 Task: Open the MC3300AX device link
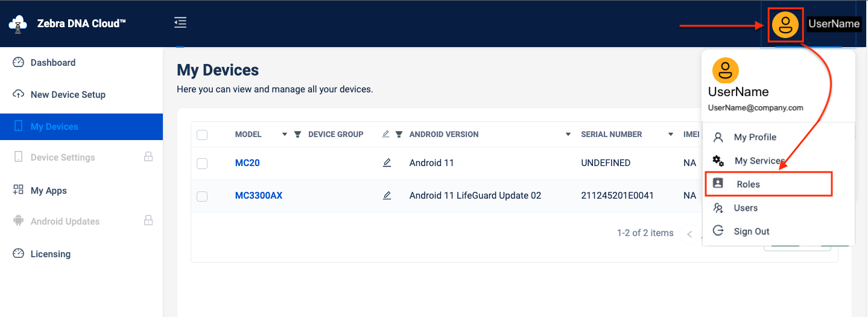click(x=258, y=196)
